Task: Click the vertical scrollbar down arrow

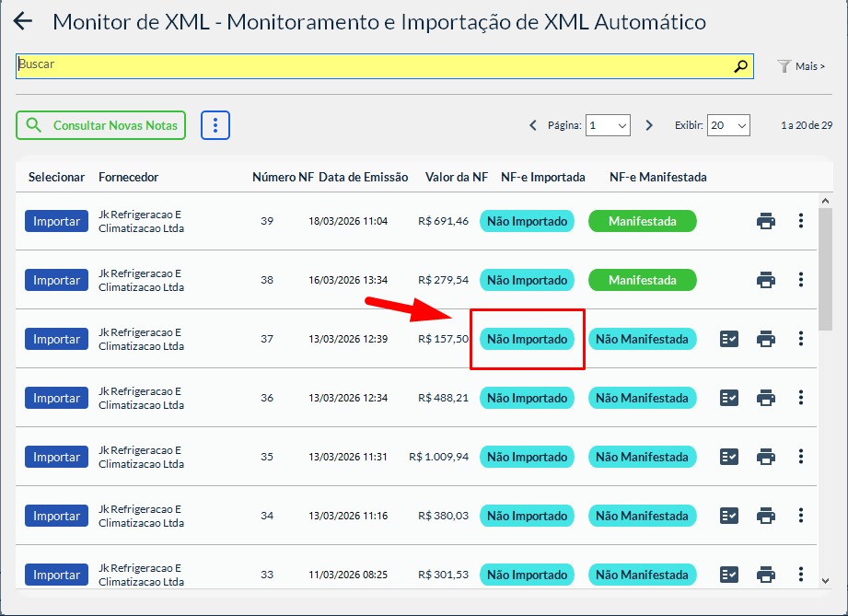Action: 825,580
